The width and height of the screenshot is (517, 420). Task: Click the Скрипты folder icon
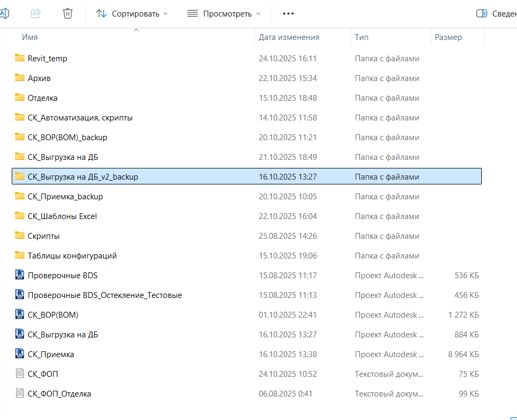[x=20, y=236]
